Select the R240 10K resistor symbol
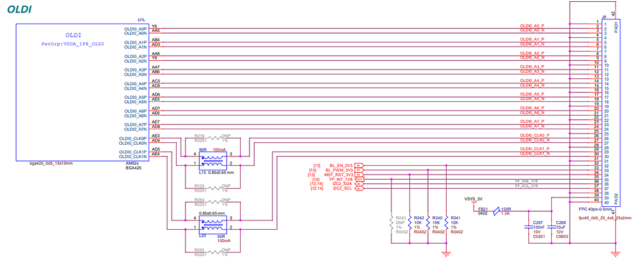 (x=427, y=223)
